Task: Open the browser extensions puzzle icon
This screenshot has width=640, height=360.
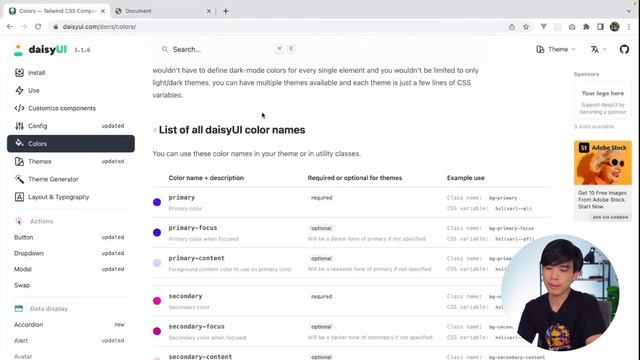Action: pos(586,27)
